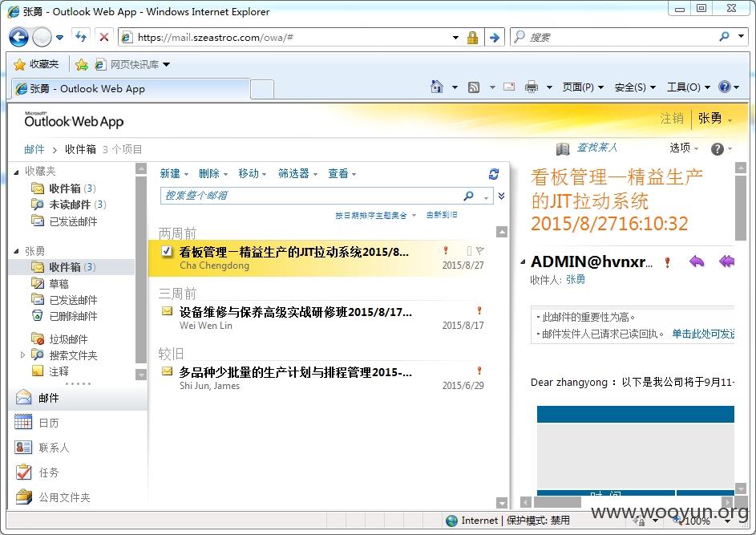Click the 查找某人 find someone field
Viewport: 756px width, 535px height.
(596, 148)
